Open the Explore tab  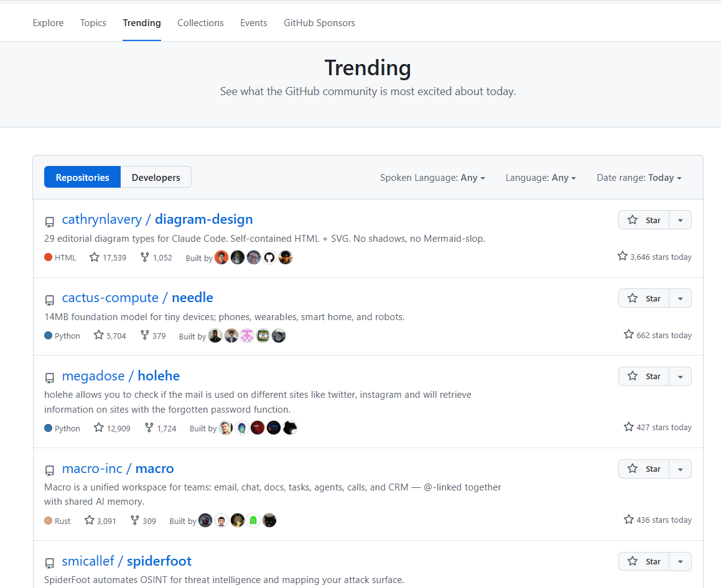click(x=48, y=23)
